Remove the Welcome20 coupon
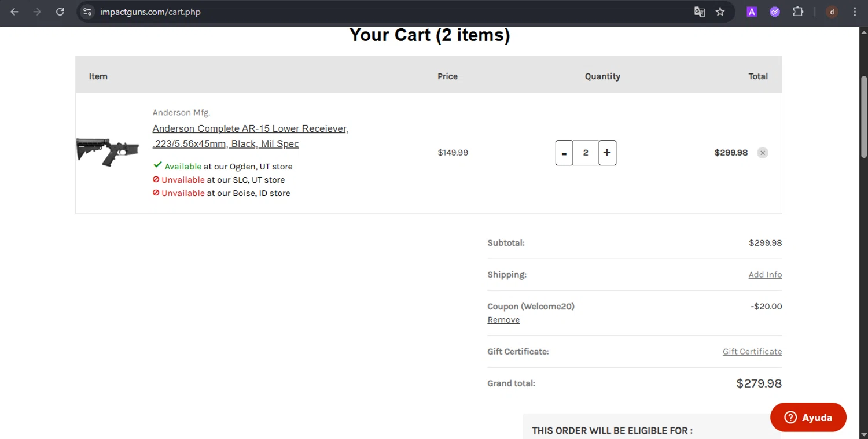This screenshot has width=868, height=439. (x=503, y=320)
